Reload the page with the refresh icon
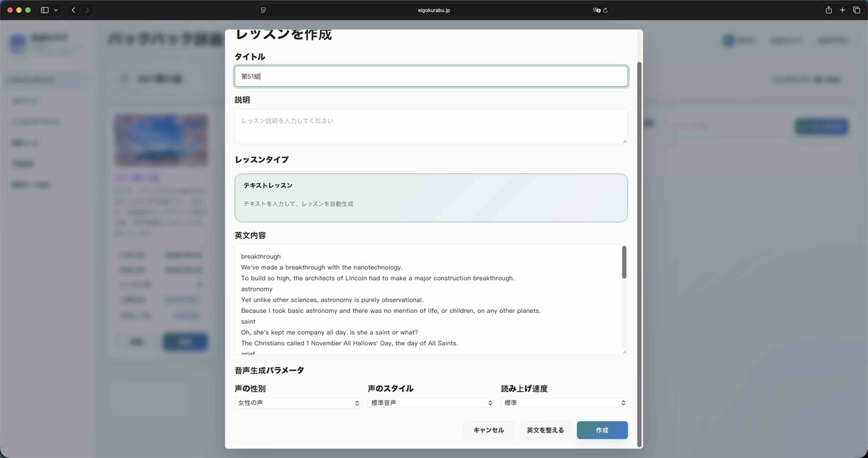 coord(605,10)
